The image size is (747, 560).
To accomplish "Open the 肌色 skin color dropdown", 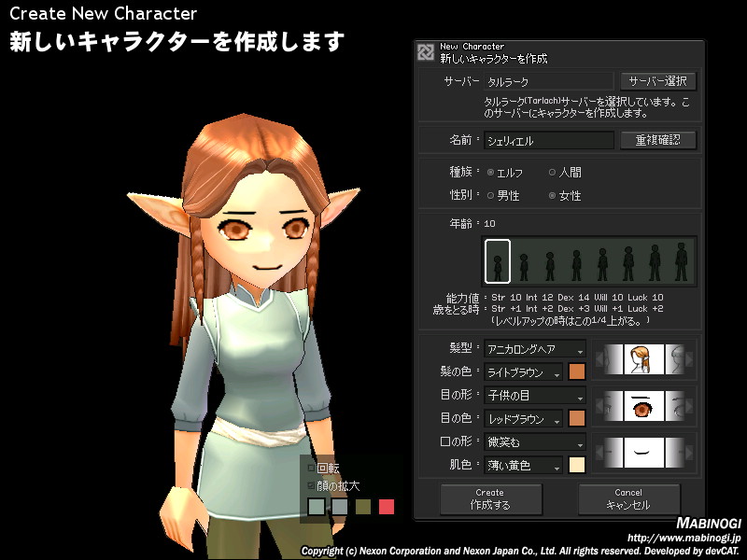I will 523,465.
